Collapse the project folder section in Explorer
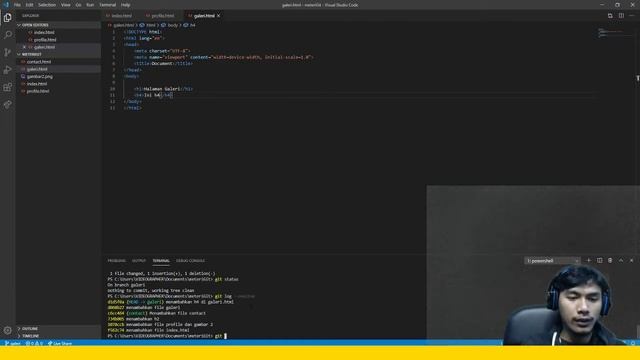The height and width of the screenshot is (360, 640). [x=58, y=54]
